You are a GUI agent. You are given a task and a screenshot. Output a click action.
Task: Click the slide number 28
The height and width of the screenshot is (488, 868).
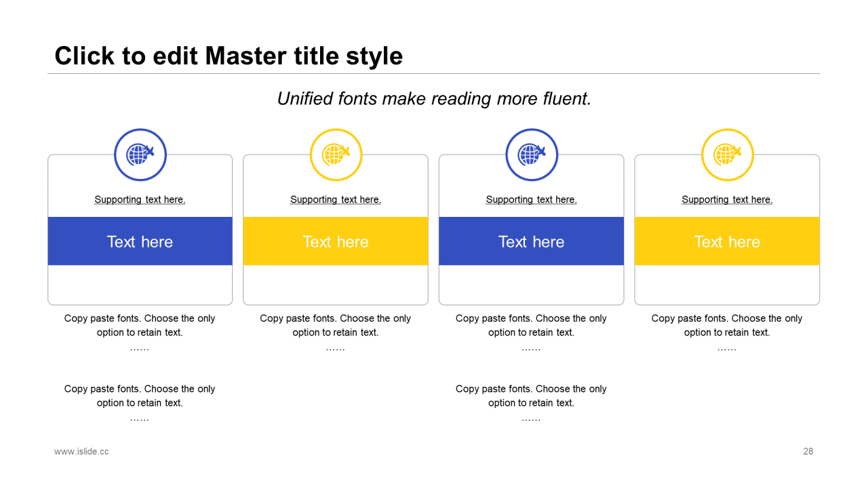[x=808, y=451]
